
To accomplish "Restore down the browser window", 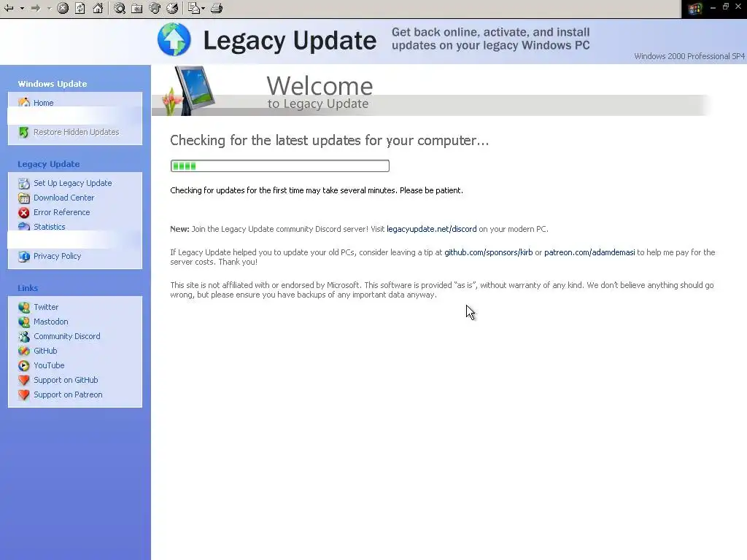I will click(x=726, y=7).
